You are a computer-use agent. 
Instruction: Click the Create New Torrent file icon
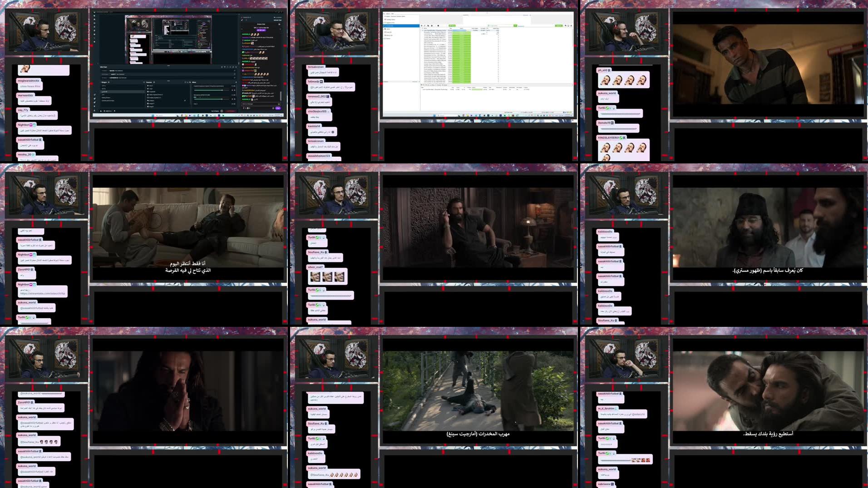428,25
